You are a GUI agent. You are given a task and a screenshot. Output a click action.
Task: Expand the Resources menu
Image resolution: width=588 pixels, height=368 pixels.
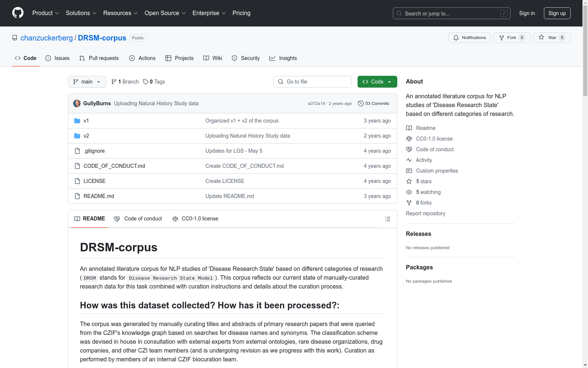click(x=121, y=13)
